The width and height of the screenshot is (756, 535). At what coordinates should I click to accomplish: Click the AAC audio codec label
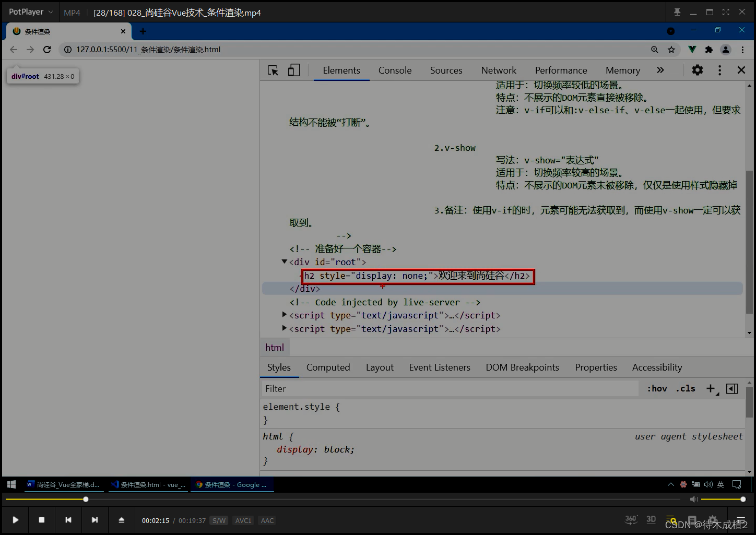pos(267,520)
